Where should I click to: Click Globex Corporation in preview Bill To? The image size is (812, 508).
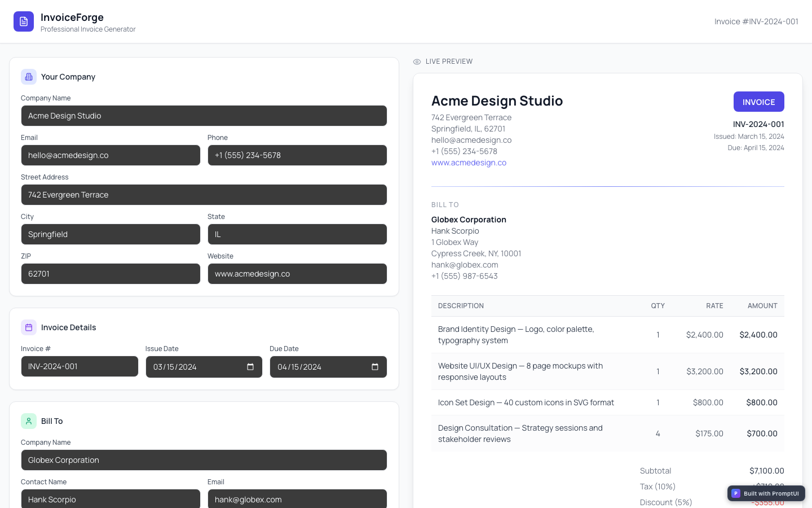(x=469, y=220)
